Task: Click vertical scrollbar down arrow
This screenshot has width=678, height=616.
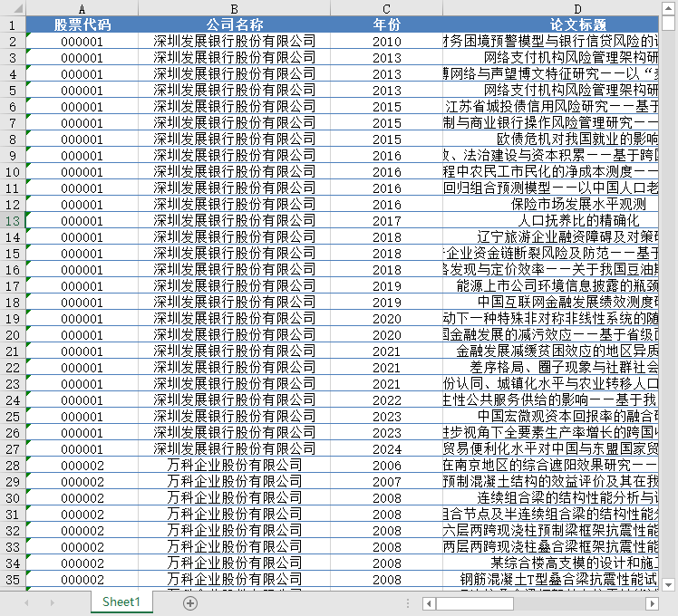Action: tap(669, 585)
